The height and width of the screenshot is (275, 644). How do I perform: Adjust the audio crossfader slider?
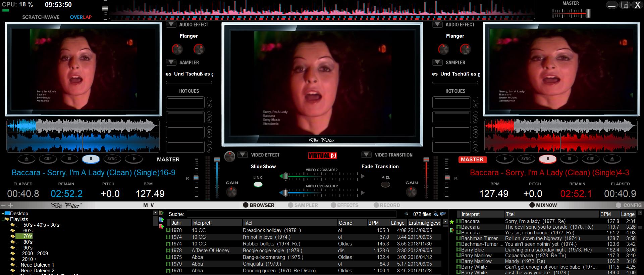point(285,193)
